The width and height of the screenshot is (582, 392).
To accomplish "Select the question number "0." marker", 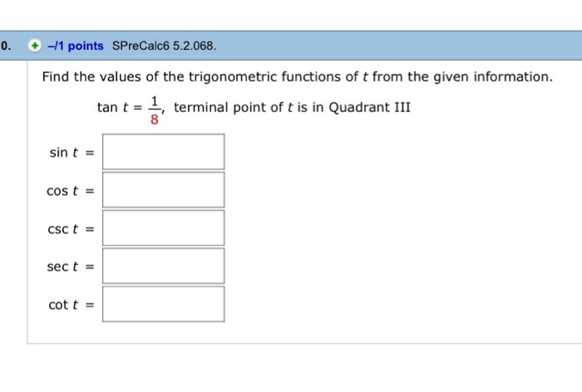I will click(5, 46).
